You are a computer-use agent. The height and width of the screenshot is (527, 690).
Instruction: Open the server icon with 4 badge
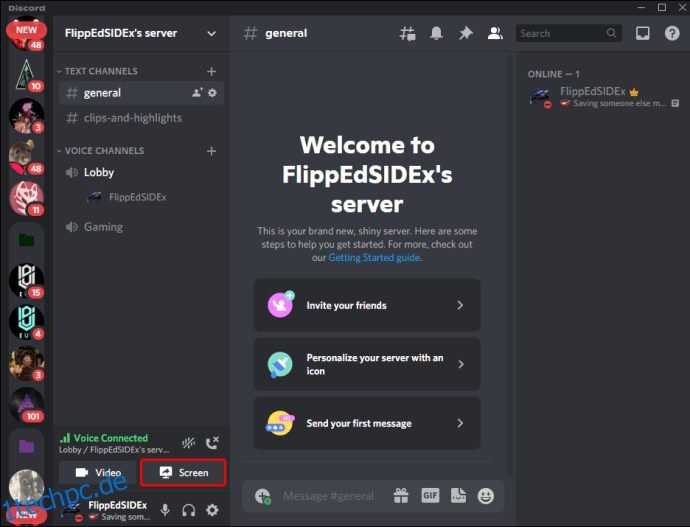coord(26,322)
